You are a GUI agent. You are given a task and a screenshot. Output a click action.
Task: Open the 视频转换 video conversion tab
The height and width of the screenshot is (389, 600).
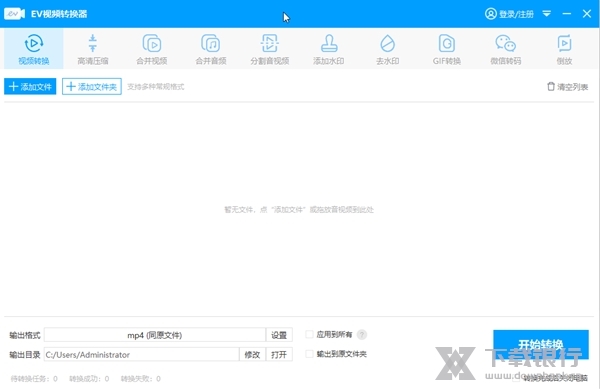pos(34,49)
